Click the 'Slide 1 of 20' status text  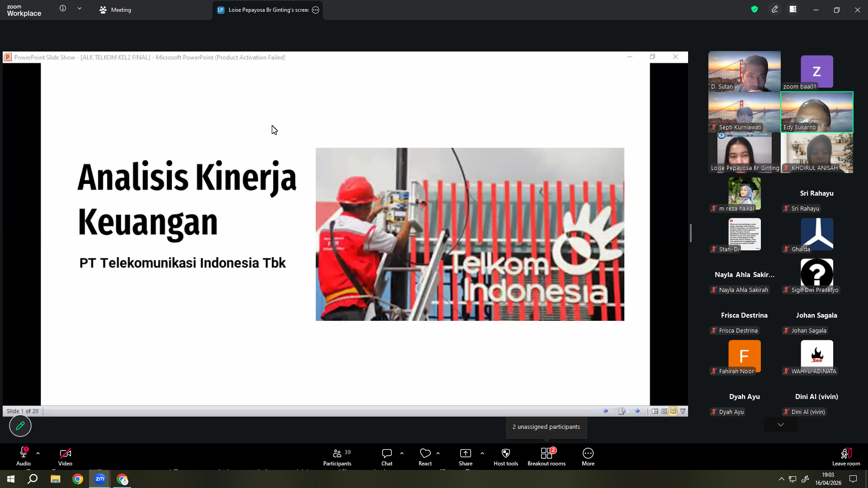pyautogui.click(x=23, y=411)
